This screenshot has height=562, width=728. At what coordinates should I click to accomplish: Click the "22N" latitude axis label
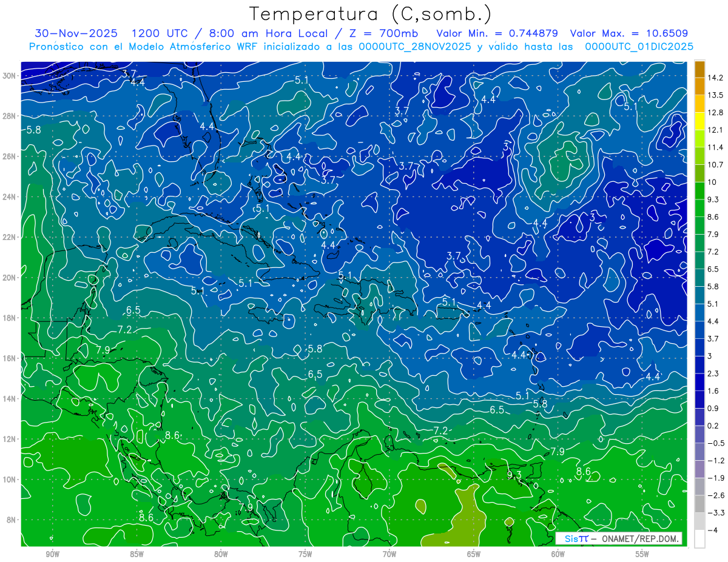(10, 237)
